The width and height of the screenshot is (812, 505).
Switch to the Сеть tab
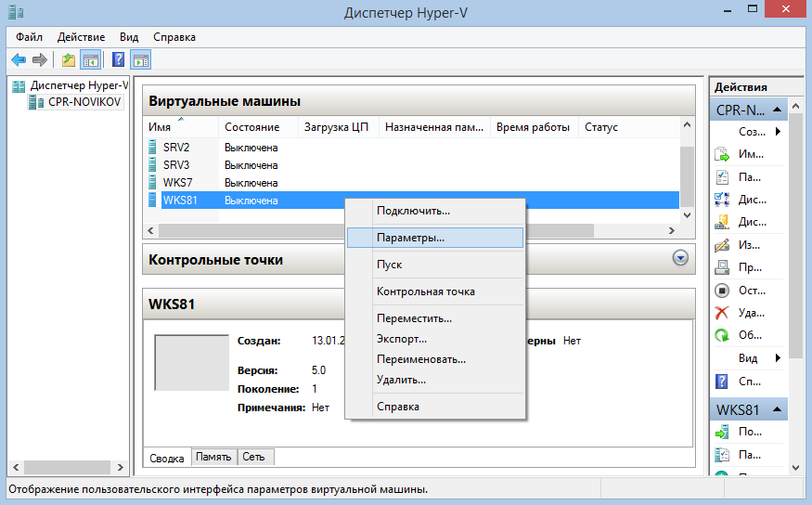(252, 457)
